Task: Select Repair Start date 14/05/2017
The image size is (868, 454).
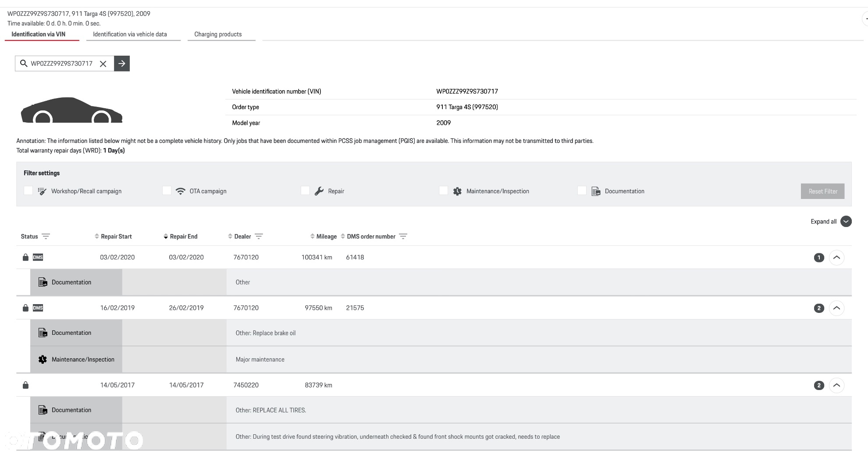Action: [117, 385]
